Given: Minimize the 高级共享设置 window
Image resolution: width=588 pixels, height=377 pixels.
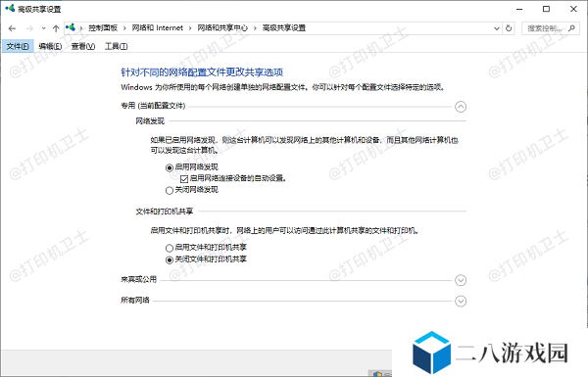Looking at the screenshot, I should pyautogui.click(x=519, y=9).
